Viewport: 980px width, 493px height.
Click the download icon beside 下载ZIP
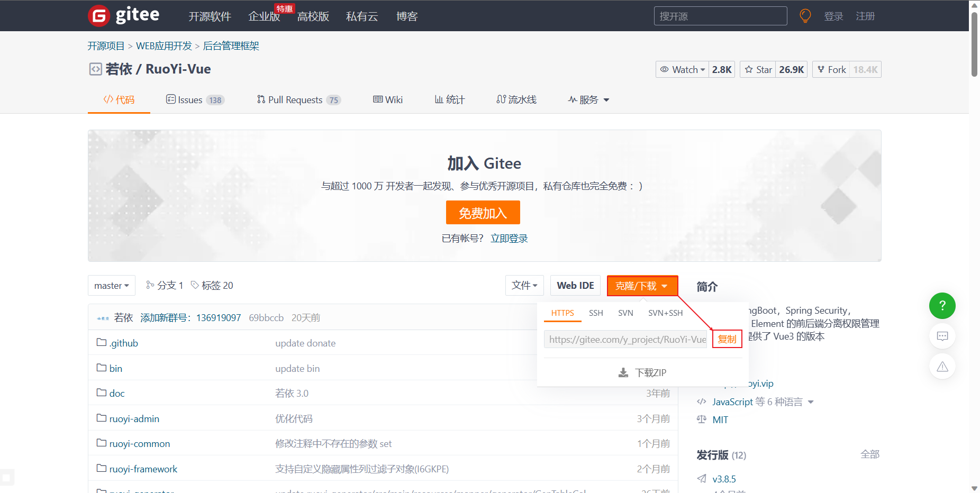tap(623, 372)
